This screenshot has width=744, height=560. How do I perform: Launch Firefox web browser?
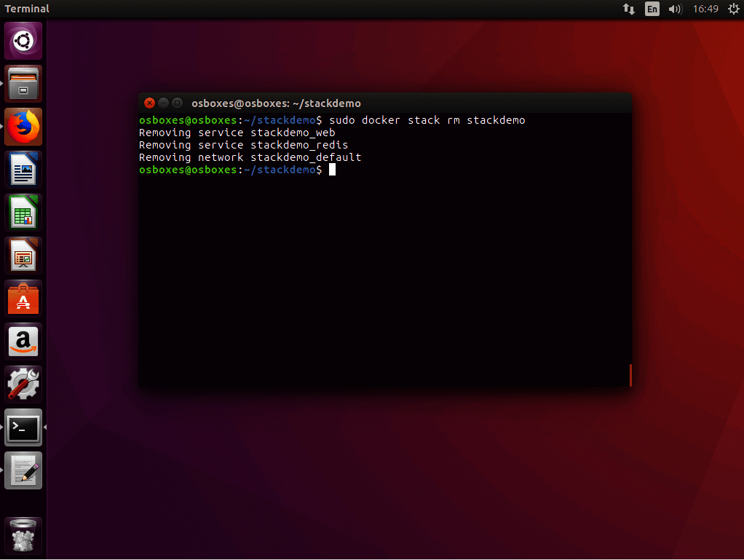tap(23, 127)
